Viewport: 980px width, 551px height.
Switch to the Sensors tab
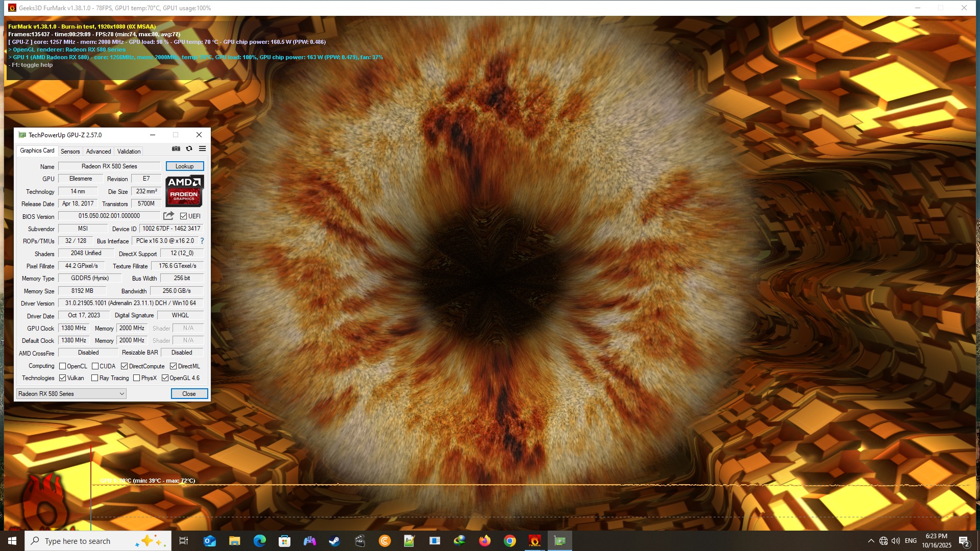[x=70, y=152]
